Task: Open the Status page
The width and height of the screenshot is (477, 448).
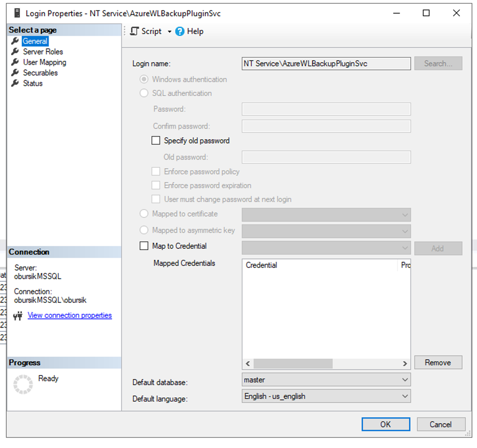Action: click(x=32, y=83)
